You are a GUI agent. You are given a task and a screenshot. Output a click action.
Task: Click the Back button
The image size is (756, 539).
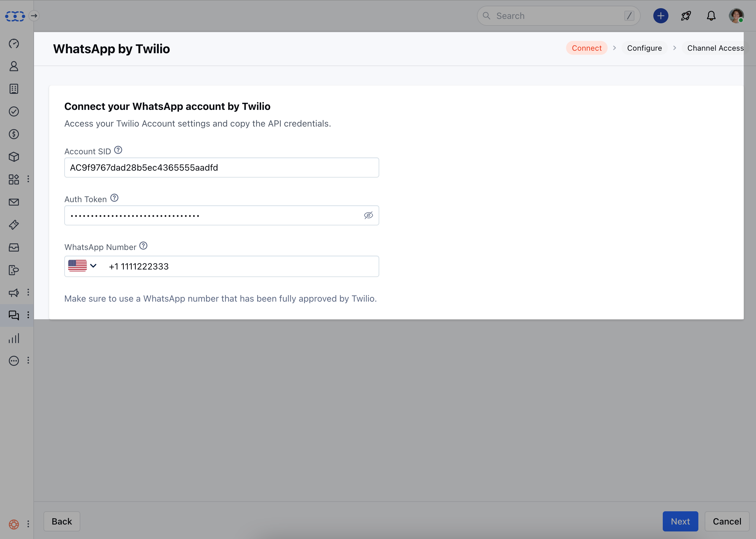(62, 521)
